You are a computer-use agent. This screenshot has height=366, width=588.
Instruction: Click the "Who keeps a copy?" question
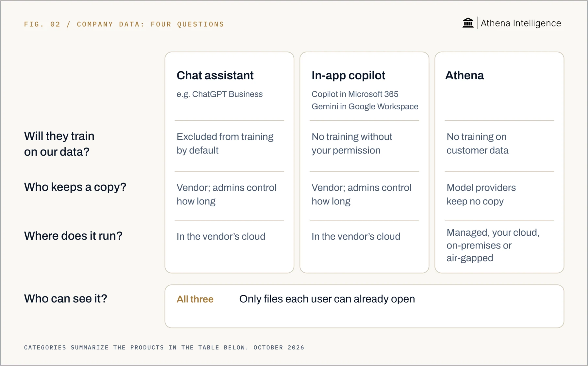point(75,187)
